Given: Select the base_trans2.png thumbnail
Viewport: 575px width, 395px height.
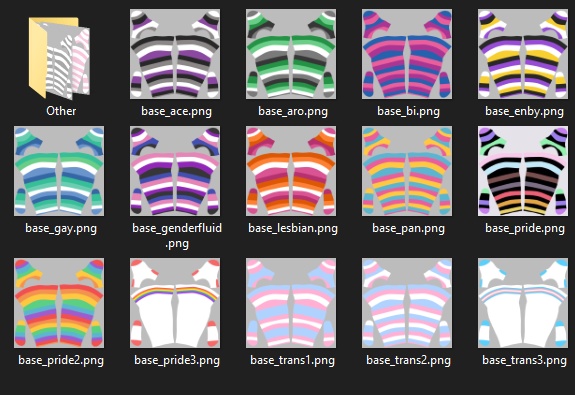Looking at the screenshot, I should [407, 303].
